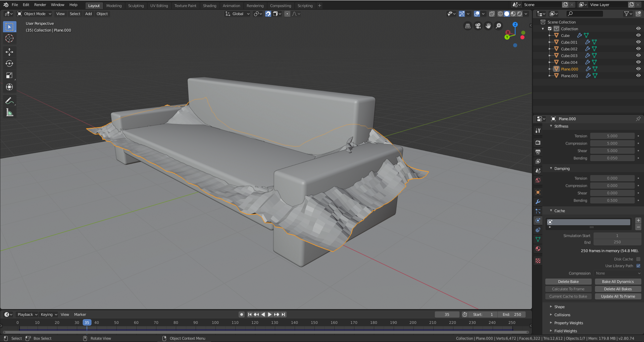This screenshot has height=342, width=644.
Task: Hide Plane.001 in the viewport
Action: click(x=638, y=76)
